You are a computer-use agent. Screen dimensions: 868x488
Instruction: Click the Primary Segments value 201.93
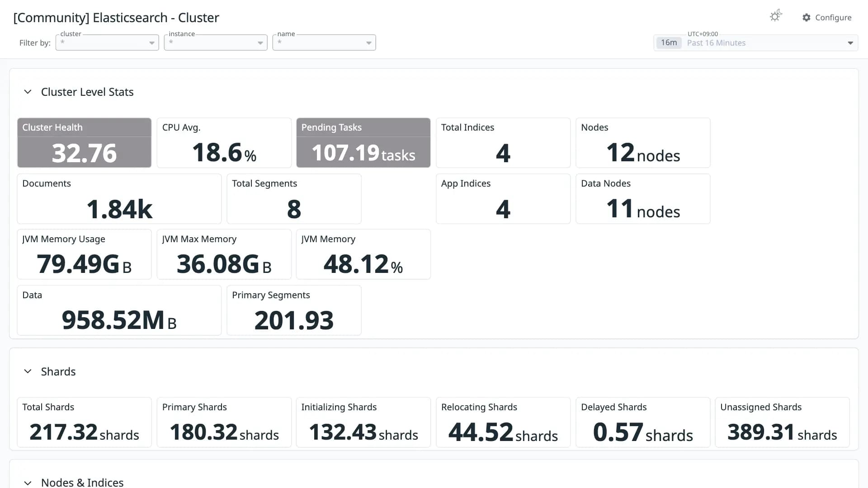294,320
